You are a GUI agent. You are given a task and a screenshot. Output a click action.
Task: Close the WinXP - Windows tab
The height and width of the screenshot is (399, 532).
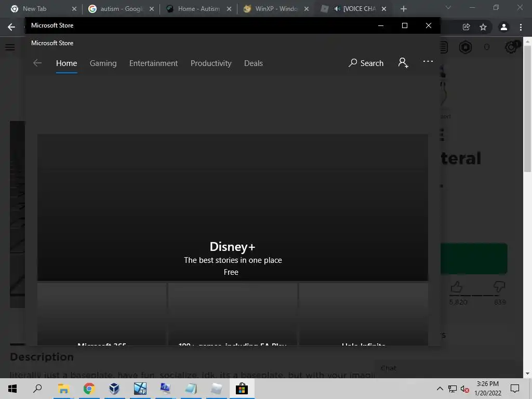pos(307,9)
